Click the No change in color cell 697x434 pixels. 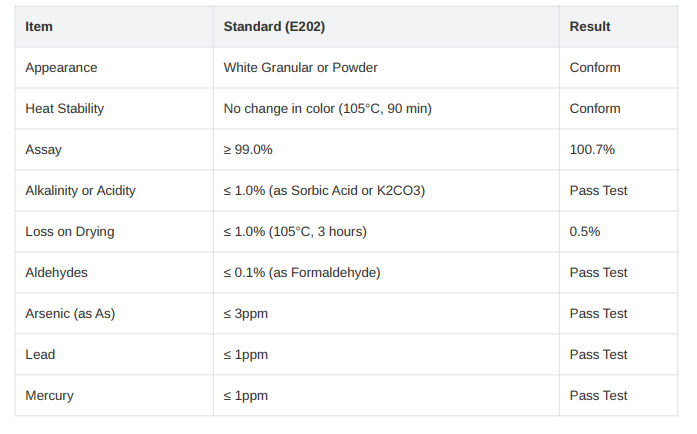pos(328,108)
